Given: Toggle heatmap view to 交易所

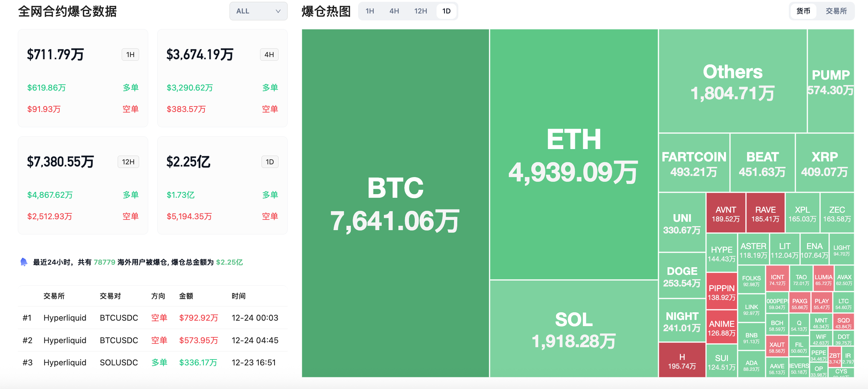Looking at the screenshot, I should click(x=836, y=11).
